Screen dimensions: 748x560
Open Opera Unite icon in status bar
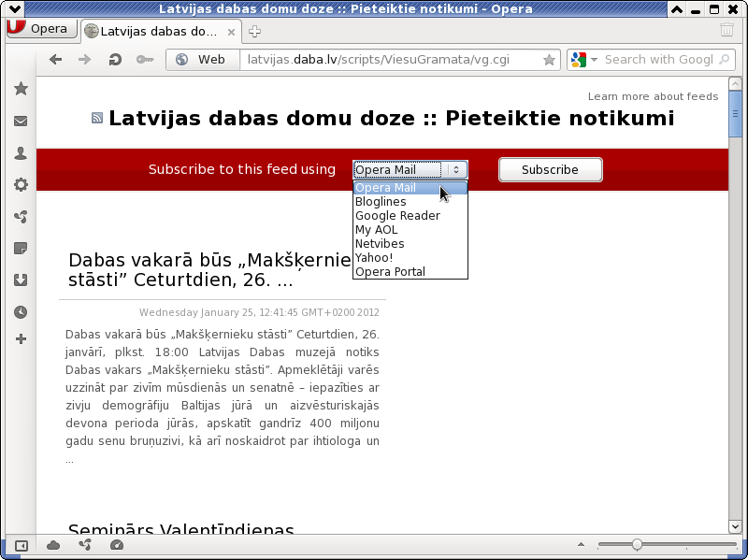point(85,545)
